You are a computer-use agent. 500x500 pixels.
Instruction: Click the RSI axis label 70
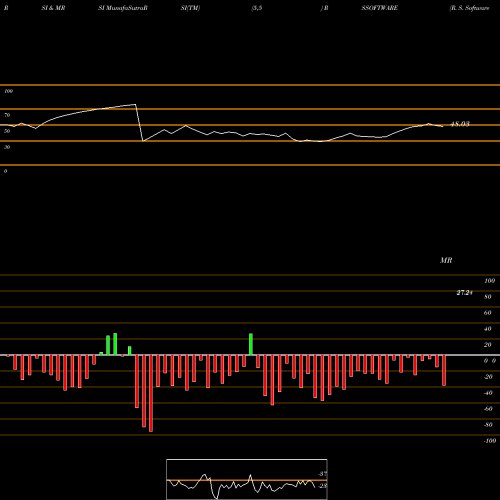pyautogui.click(x=7, y=115)
